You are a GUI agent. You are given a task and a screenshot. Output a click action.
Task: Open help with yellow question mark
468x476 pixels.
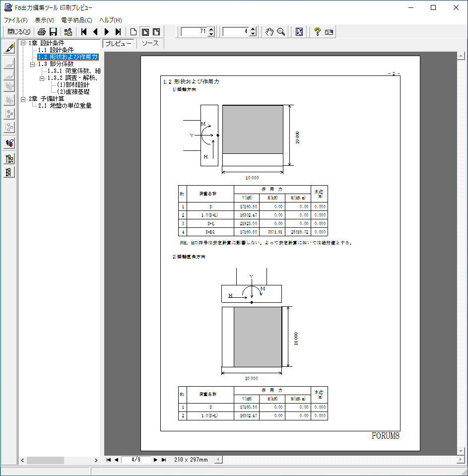(x=317, y=32)
